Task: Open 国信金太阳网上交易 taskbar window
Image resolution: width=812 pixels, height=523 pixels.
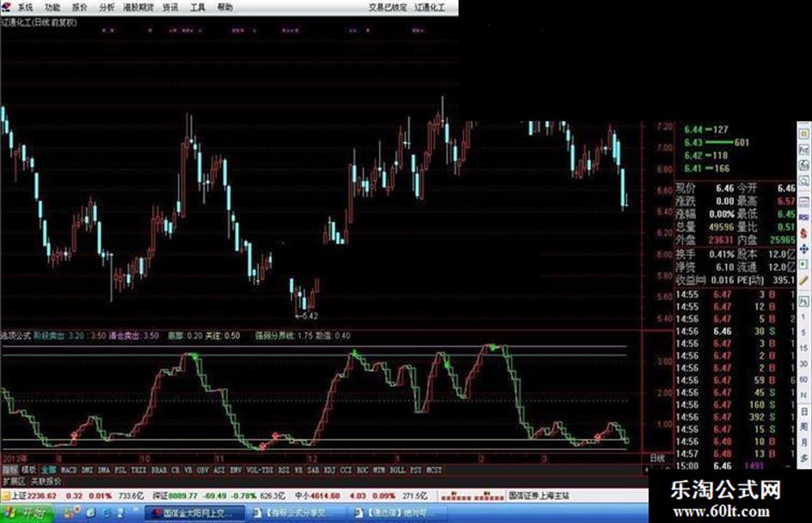Action: tap(194, 513)
